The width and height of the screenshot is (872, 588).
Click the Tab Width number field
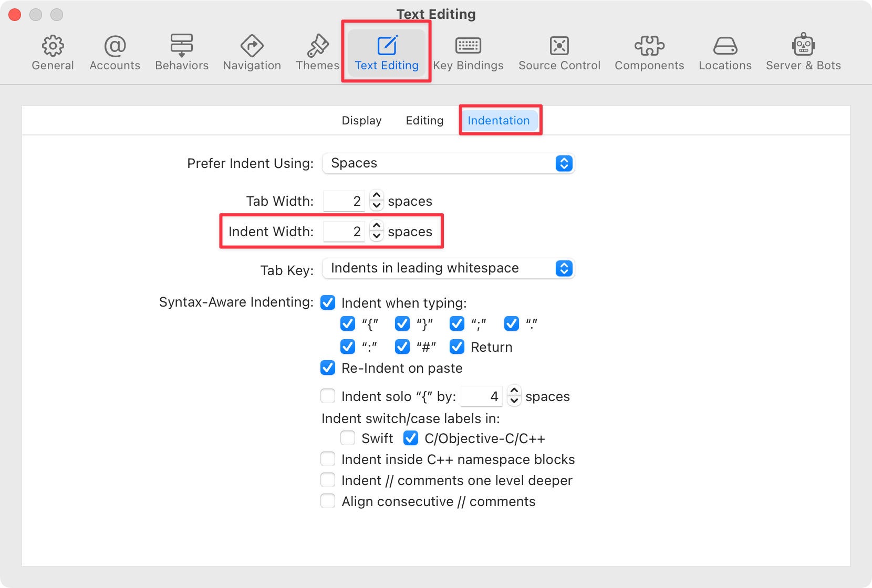click(344, 201)
